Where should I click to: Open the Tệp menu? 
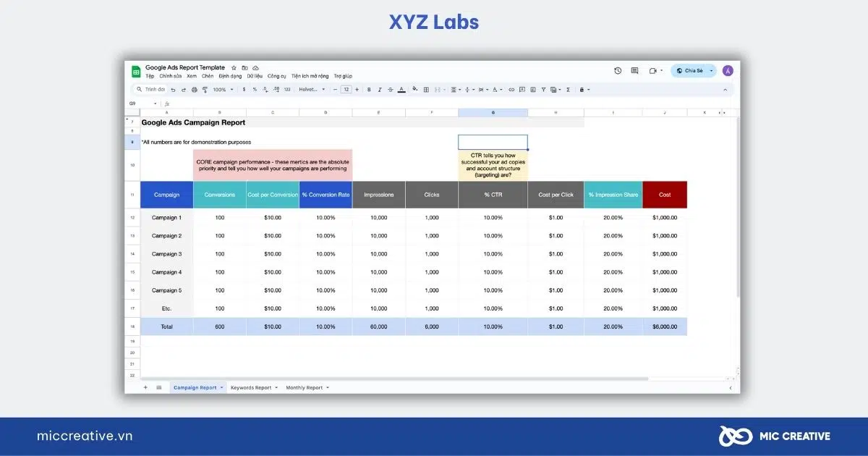pos(150,76)
